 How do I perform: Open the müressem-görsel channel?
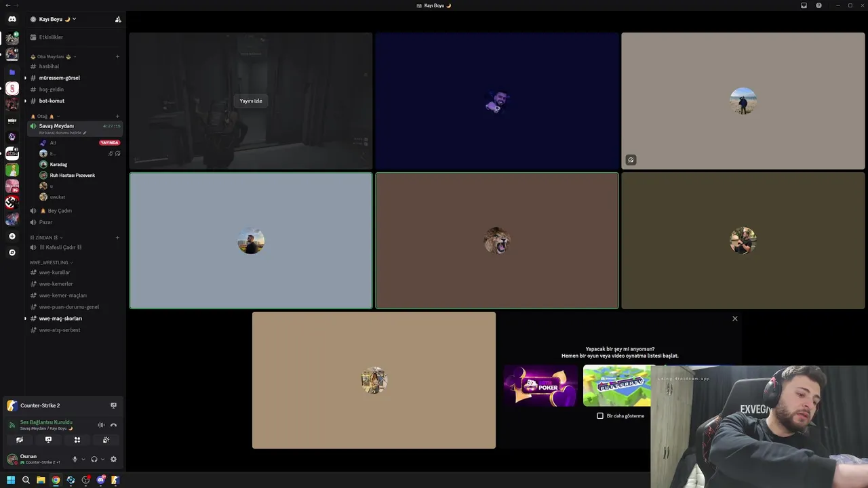[x=60, y=78]
